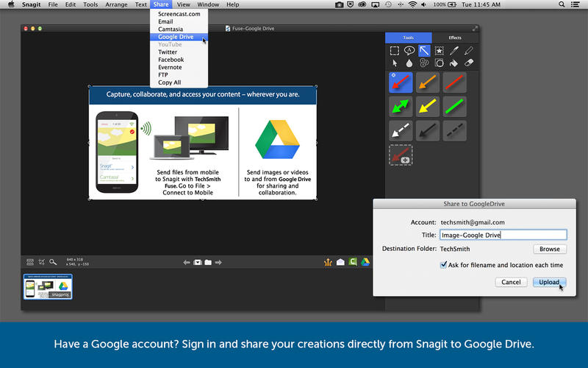Switch to the Effects tab
The image size is (588, 368).
455,38
